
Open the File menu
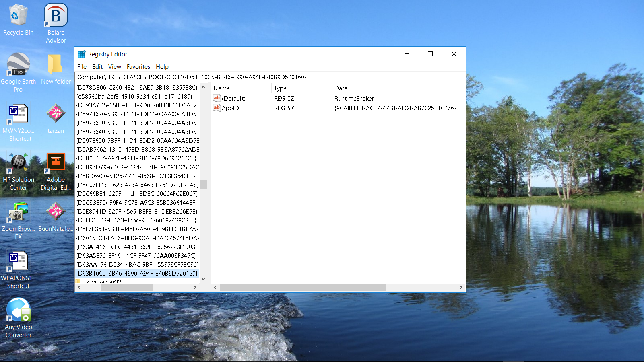pyautogui.click(x=82, y=67)
